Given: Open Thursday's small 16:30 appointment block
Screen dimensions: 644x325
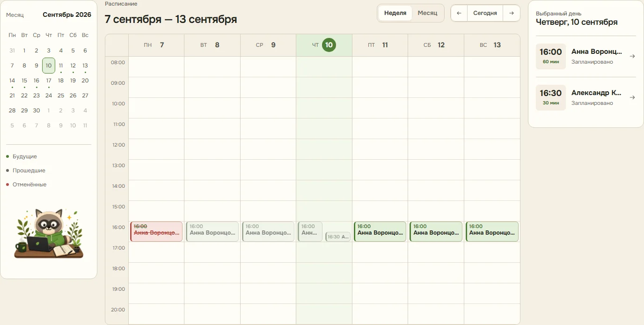Looking at the screenshot, I should 338,236.
